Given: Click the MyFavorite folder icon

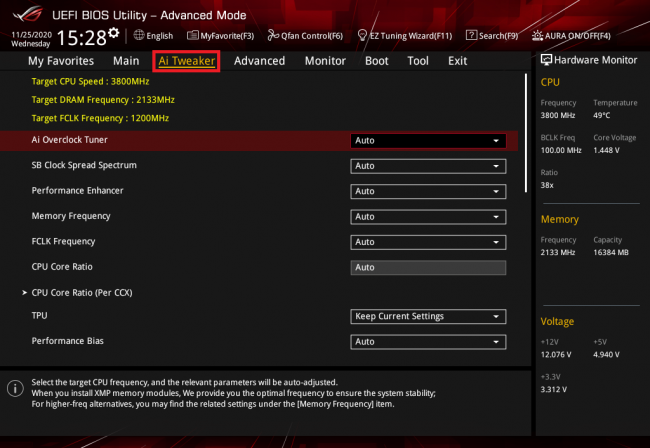Looking at the screenshot, I should pyautogui.click(x=192, y=35).
